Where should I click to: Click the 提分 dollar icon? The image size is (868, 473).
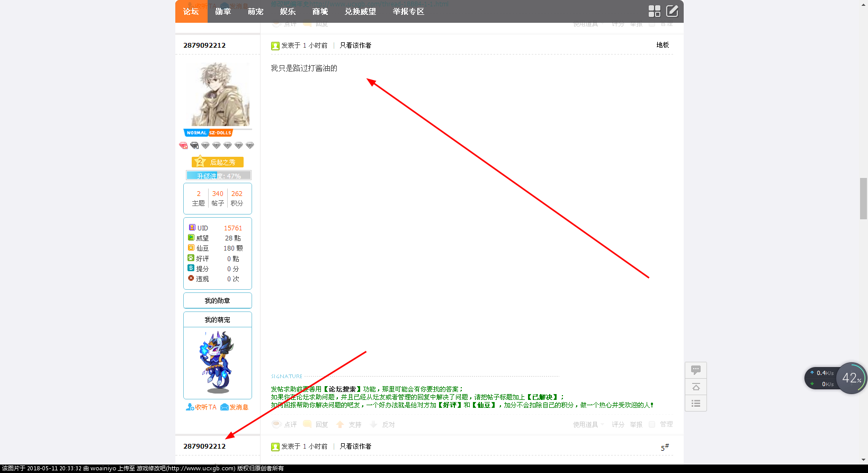191,268
